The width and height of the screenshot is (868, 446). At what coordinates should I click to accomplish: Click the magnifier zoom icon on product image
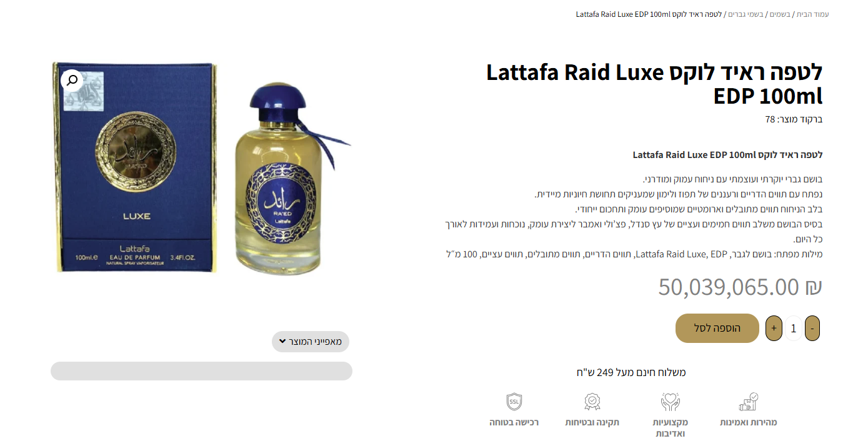pos(72,81)
